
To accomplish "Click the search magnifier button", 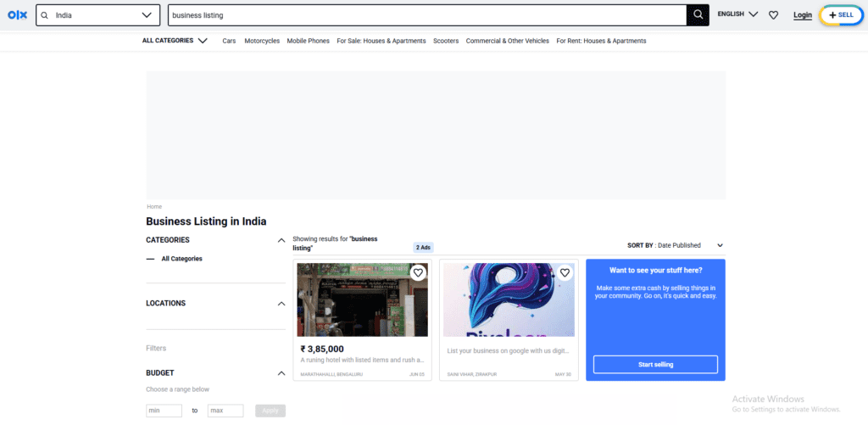I will click(698, 15).
